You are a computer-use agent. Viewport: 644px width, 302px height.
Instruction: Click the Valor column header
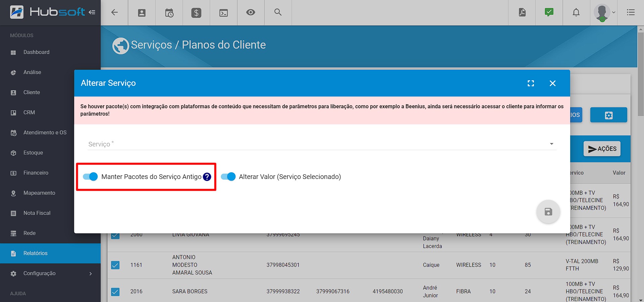point(619,173)
